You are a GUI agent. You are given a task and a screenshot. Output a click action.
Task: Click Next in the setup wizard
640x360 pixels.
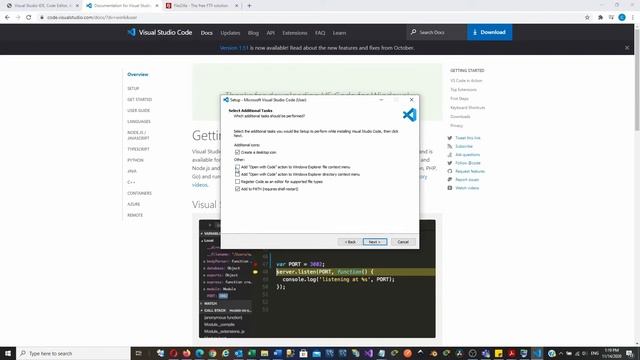375,242
